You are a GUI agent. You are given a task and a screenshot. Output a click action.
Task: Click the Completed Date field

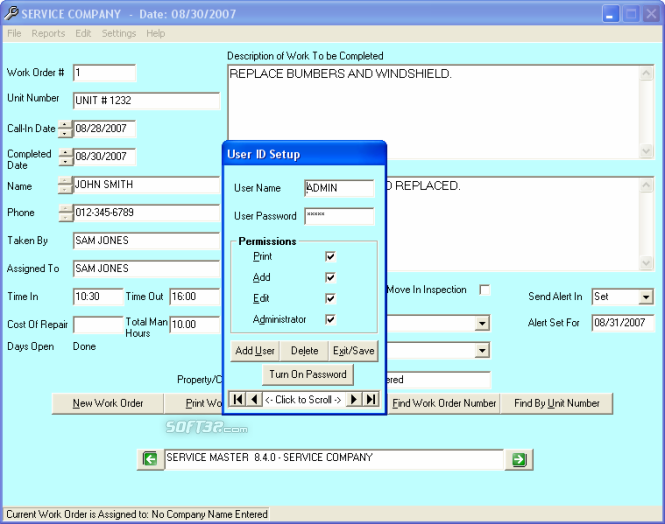(104, 157)
